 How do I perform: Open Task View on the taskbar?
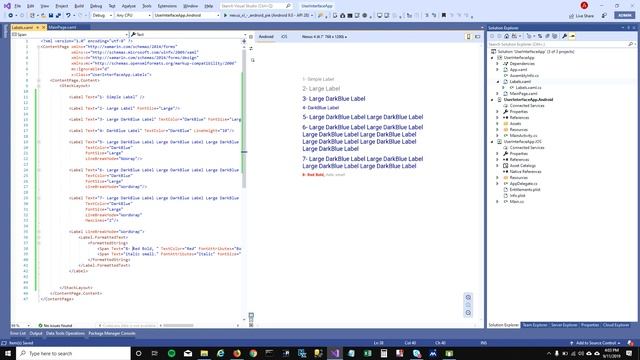(x=155, y=353)
